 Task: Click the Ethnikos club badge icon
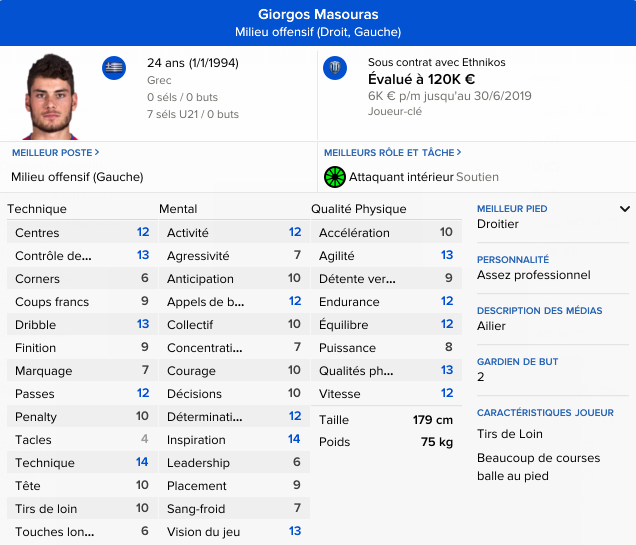tap(335, 68)
